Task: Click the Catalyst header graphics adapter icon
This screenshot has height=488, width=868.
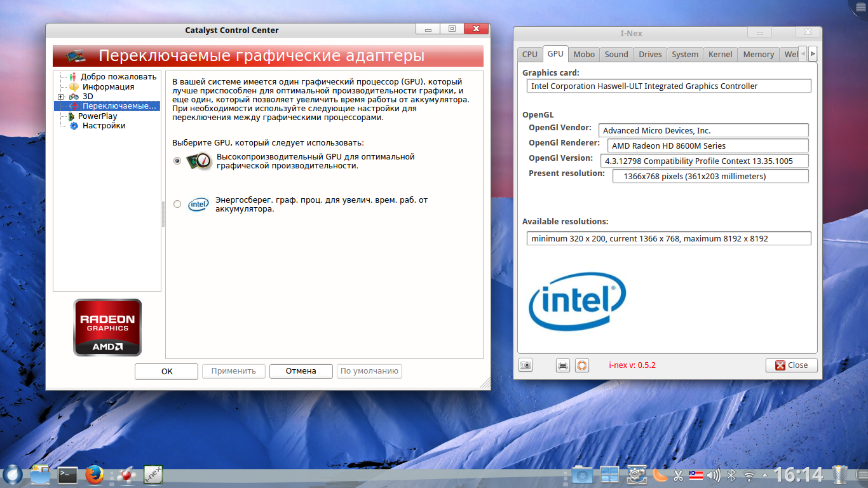Action: coord(77,56)
